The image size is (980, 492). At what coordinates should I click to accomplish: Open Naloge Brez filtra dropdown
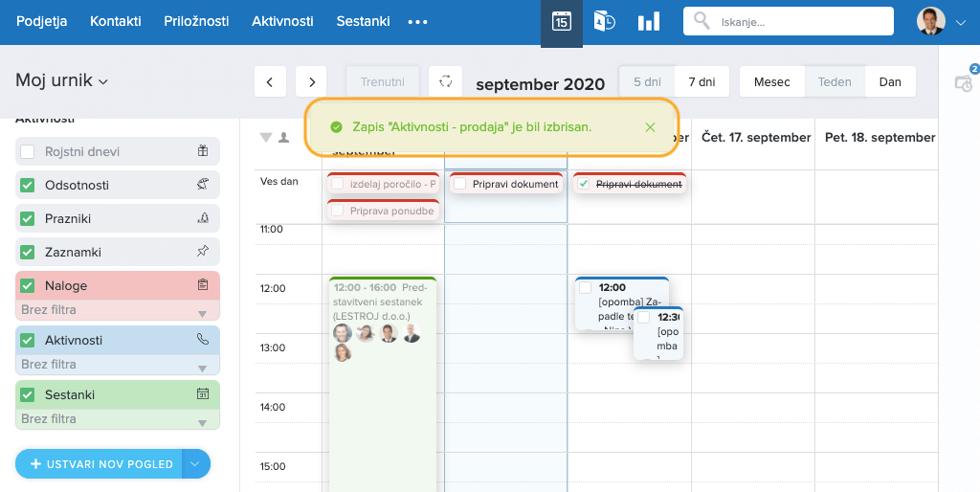click(118, 311)
